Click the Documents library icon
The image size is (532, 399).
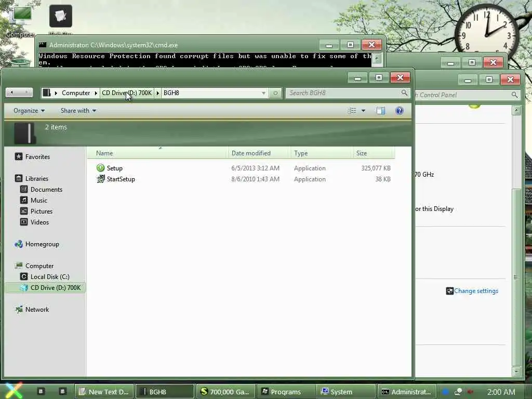tap(24, 189)
